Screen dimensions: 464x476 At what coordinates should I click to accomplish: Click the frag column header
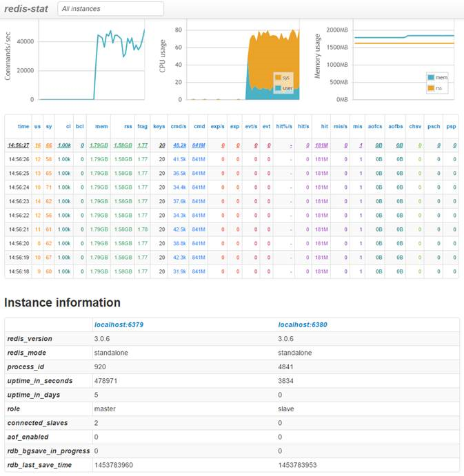pyautogui.click(x=142, y=126)
